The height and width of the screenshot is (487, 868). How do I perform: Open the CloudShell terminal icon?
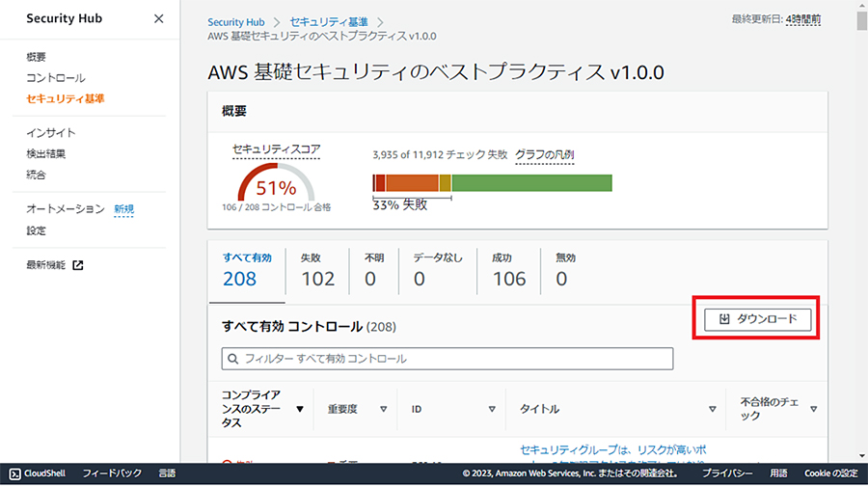tap(14, 474)
